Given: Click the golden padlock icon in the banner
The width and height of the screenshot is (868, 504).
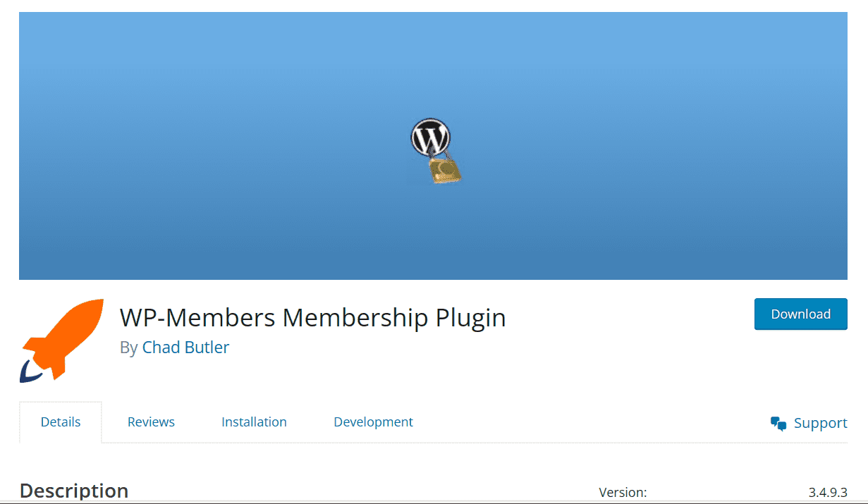Looking at the screenshot, I should tap(446, 170).
